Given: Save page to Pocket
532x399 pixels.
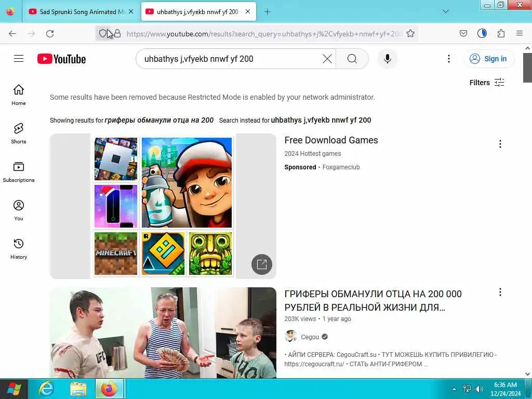Looking at the screenshot, I should 463,33.
